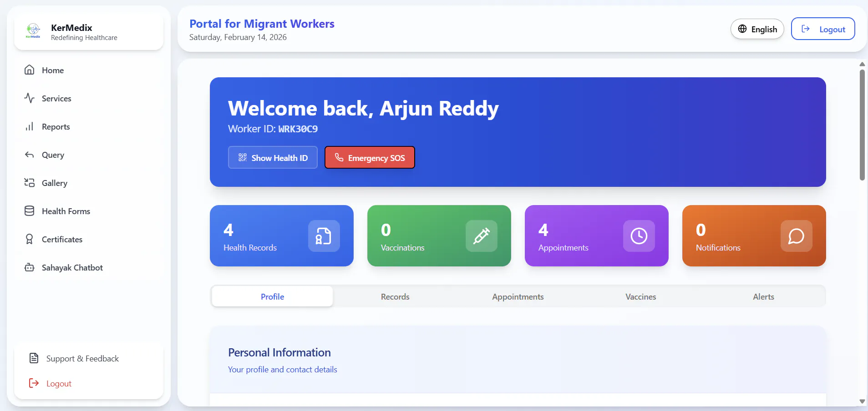Click the exit arrow icon in header Logout
868x411 pixels.
[x=806, y=29]
